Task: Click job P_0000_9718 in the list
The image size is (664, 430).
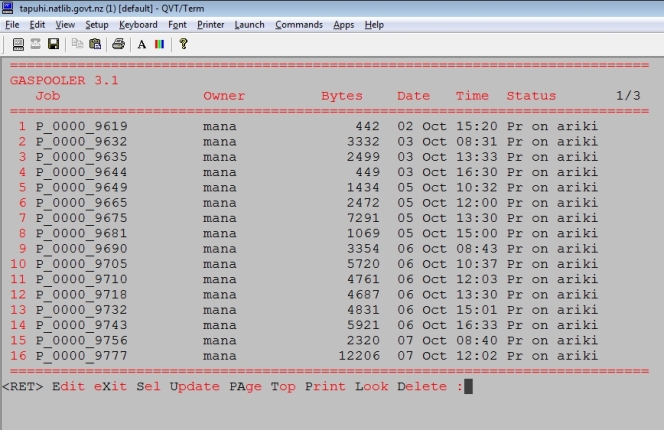Action: tap(81, 294)
